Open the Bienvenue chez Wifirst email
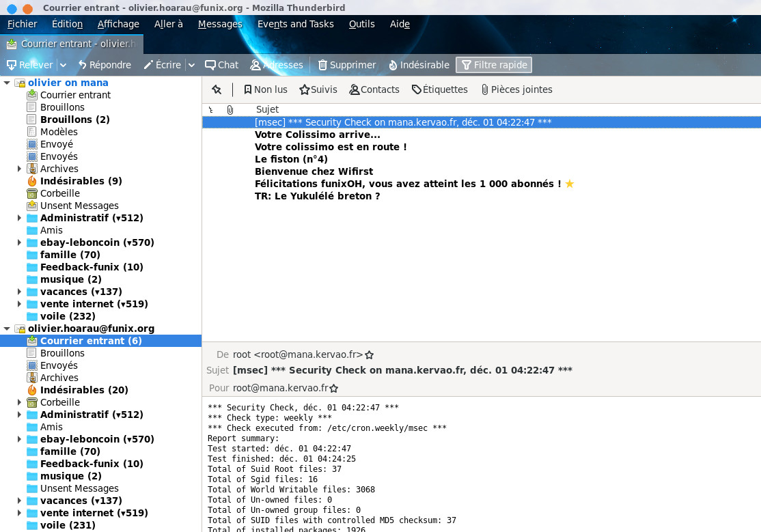 (x=314, y=171)
